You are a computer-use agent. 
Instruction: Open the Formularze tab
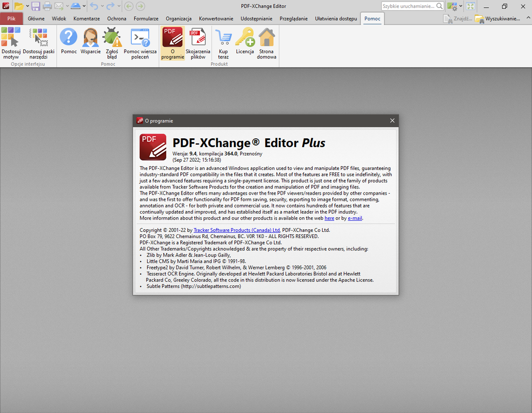pos(146,19)
